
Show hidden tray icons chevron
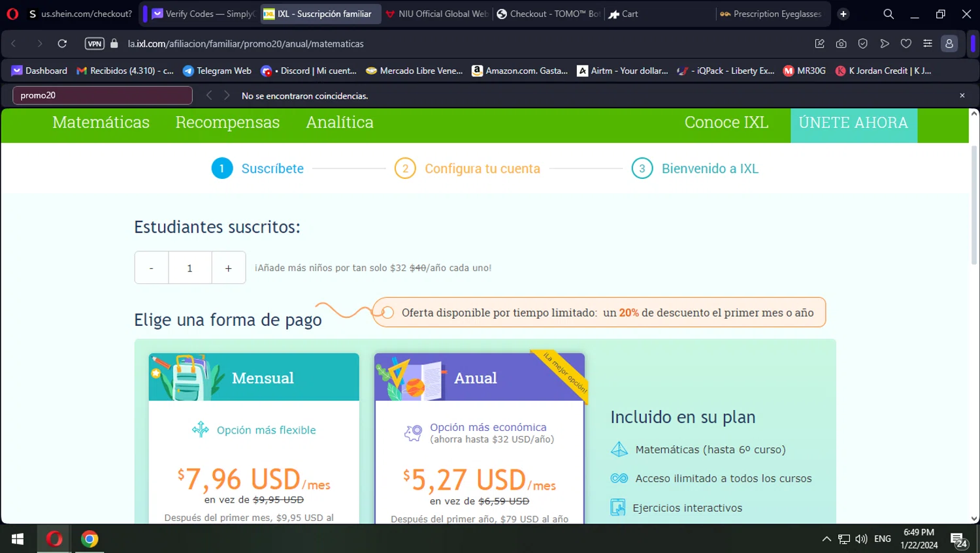point(826,539)
